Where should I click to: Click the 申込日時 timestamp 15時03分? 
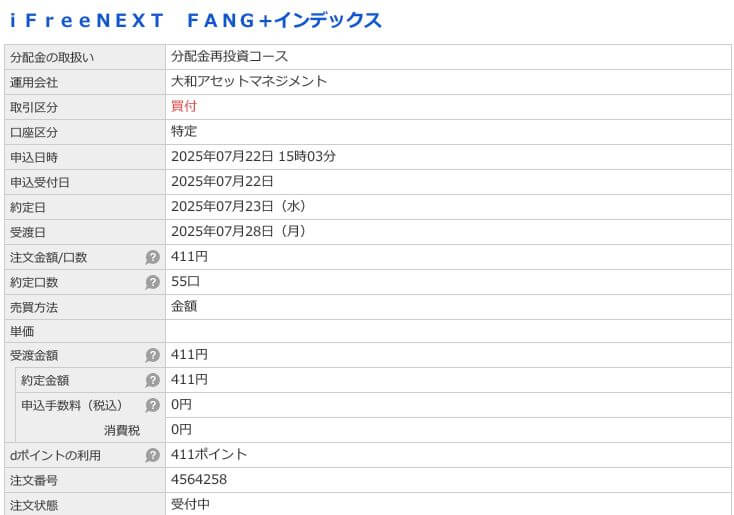tap(307, 156)
